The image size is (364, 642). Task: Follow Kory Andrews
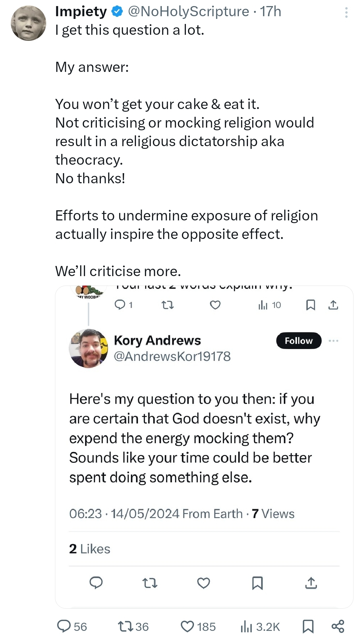299,341
